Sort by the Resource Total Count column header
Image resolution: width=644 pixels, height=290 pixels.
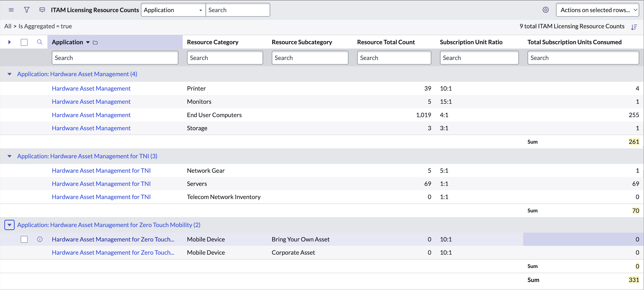click(386, 42)
